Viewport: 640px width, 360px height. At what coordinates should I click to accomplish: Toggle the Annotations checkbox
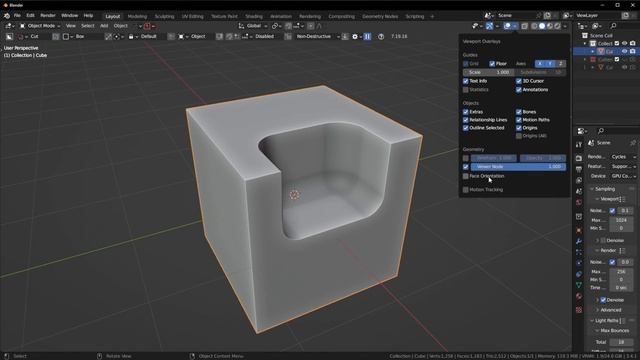[x=519, y=89]
